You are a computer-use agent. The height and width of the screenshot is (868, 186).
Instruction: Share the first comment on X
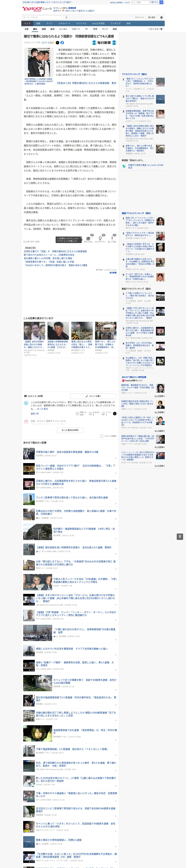coord(114,413)
